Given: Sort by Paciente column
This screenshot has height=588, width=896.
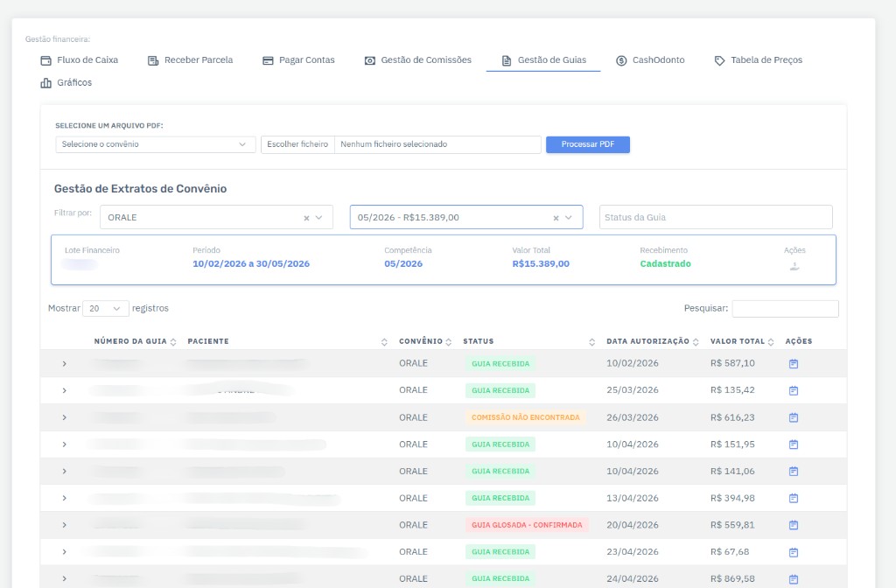Looking at the screenshot, I should click(x=287, y=341).
